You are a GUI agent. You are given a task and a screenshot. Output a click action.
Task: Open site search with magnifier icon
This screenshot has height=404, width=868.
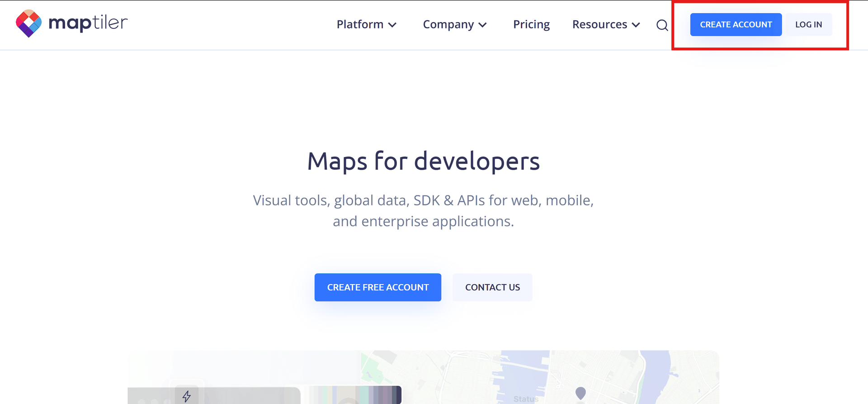(662, 25)
